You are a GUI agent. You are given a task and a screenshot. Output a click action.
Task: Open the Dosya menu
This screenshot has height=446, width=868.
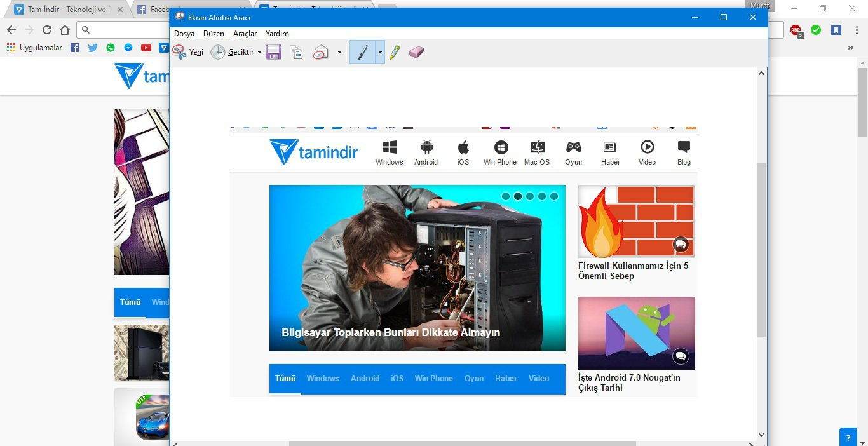(x=184, y=34)
